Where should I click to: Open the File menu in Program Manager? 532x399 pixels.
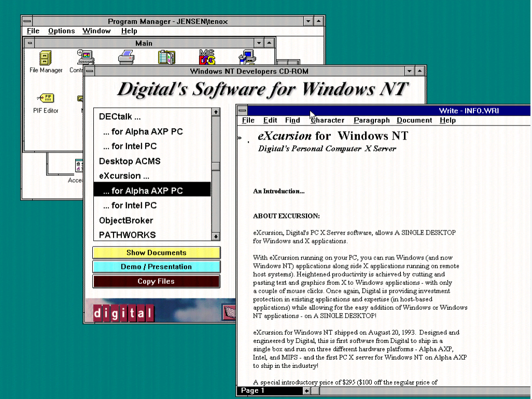(33, 31)
